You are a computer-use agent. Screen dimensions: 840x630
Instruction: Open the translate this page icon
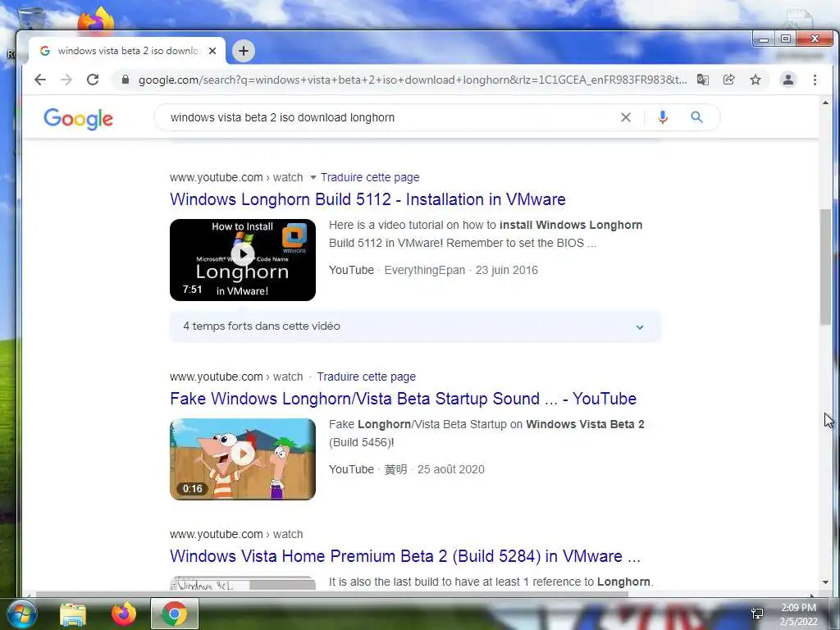703,80
